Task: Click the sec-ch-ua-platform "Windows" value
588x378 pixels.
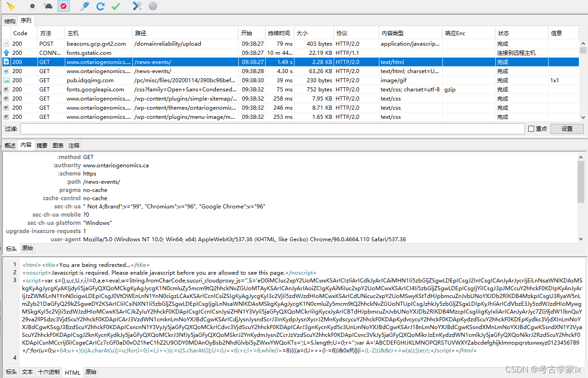Action: pyautogui.click(x=97, y=223)
